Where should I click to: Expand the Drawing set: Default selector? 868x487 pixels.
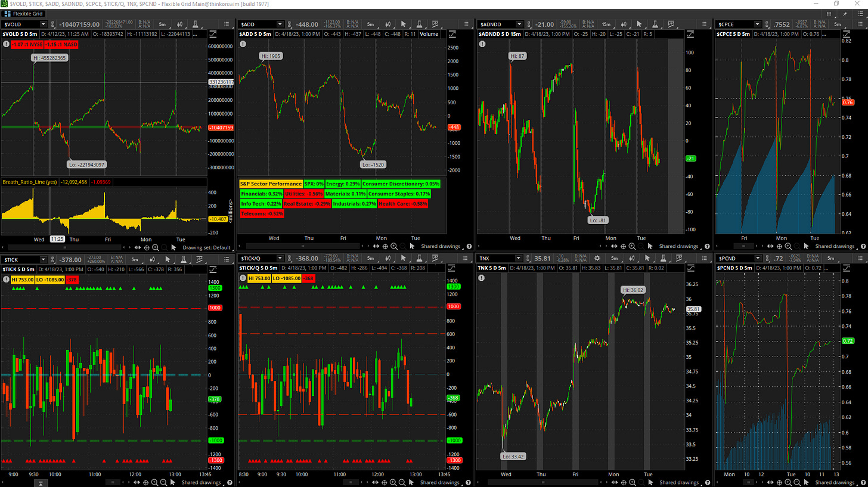click(x=206, y=247)
